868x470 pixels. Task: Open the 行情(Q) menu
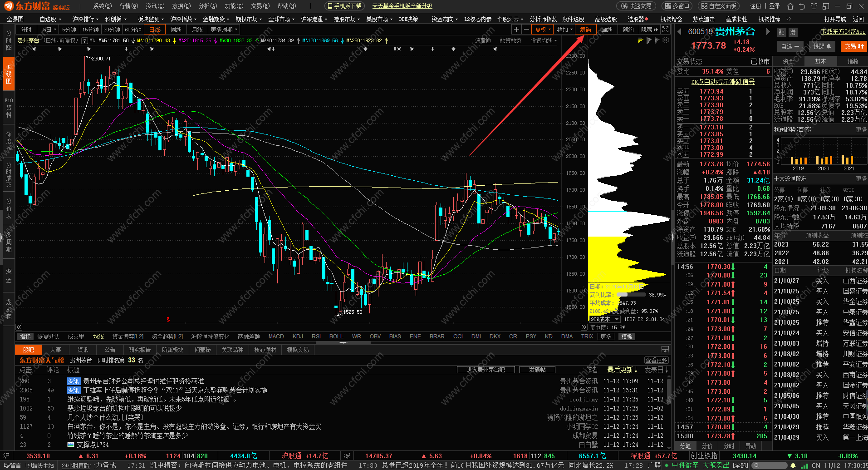(128, 6)
